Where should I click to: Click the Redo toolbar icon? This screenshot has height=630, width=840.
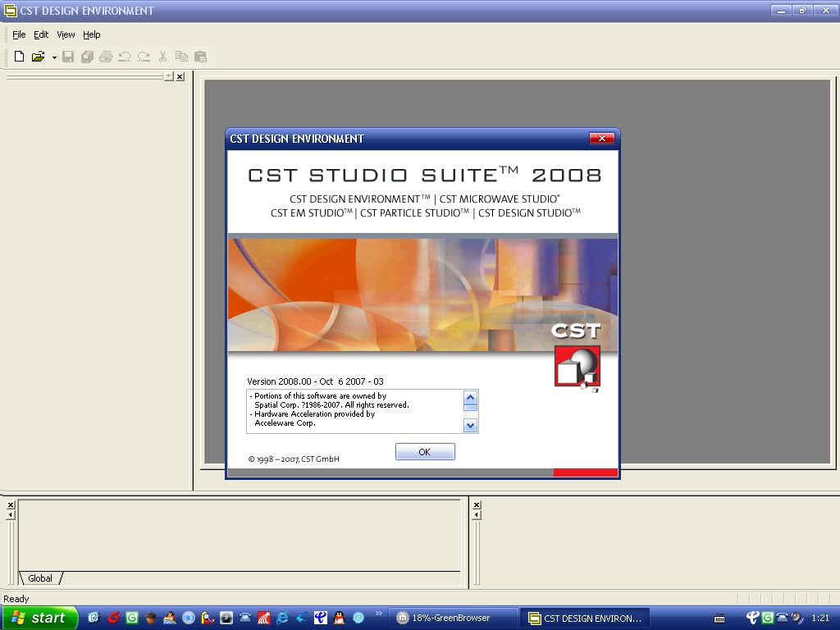[x=144, y=57]
